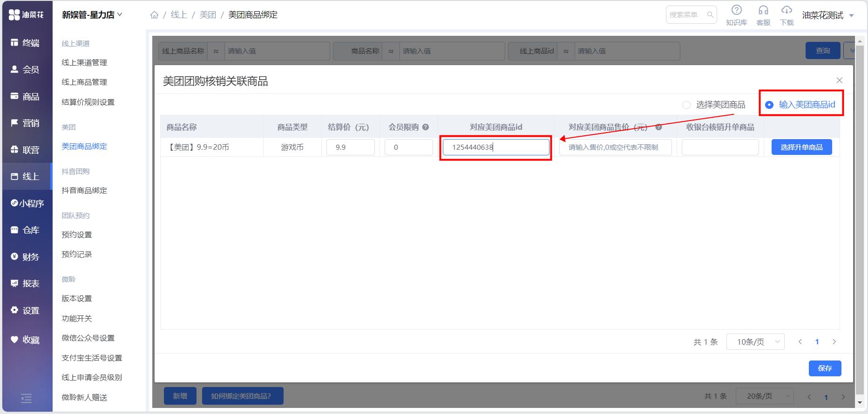
Task: Go to next page in background pagination
Action: 843,397
